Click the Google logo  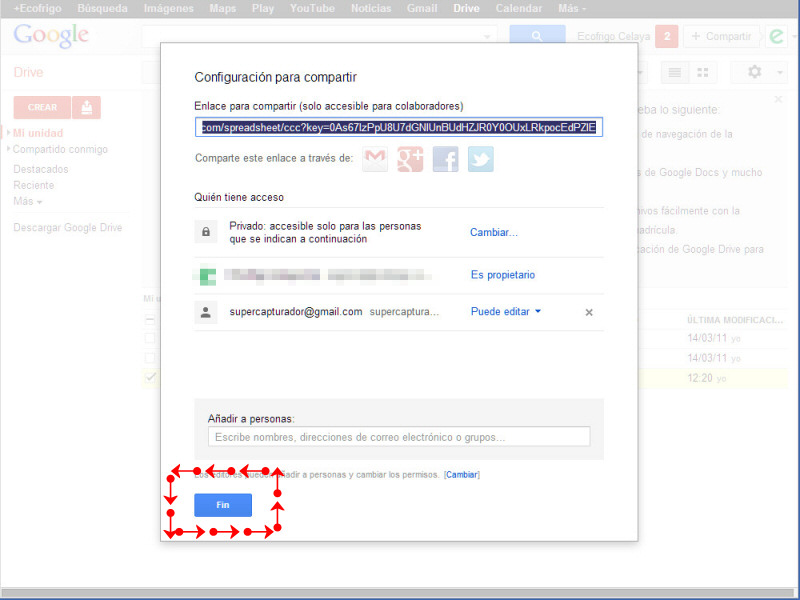[51, 36]
